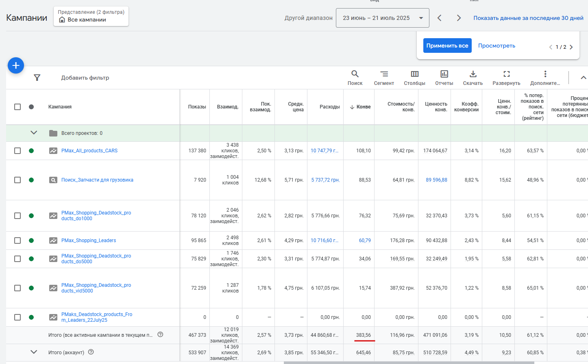Click next recommendation arrow beside 1 / 2
The width and height of the screenshot is (588, 364).
[x=571, y=47]
